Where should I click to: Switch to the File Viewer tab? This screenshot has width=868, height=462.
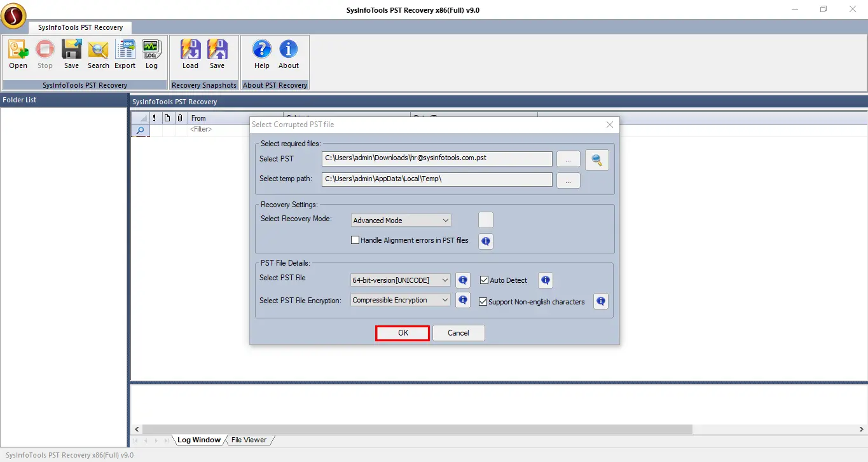(x=249, y=440)
